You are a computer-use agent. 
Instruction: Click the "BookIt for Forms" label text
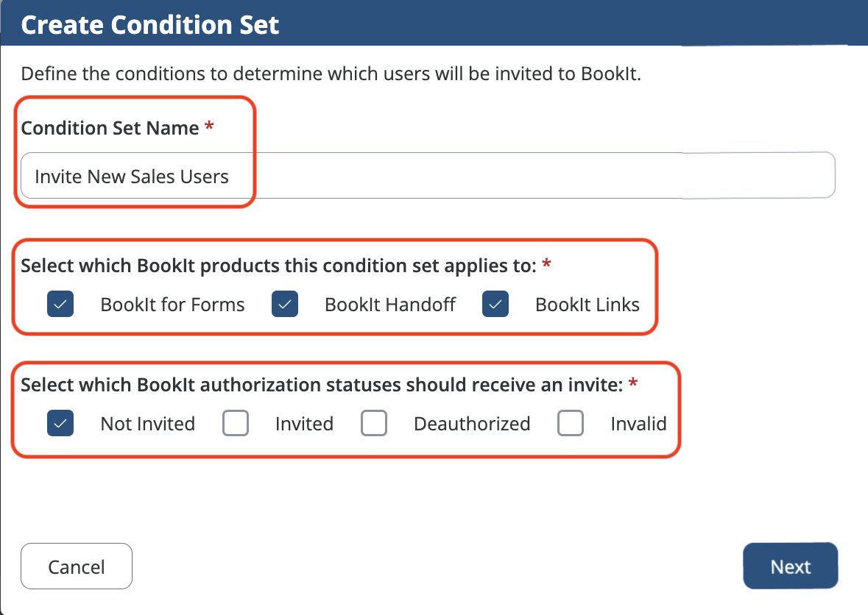click(172, 305)
